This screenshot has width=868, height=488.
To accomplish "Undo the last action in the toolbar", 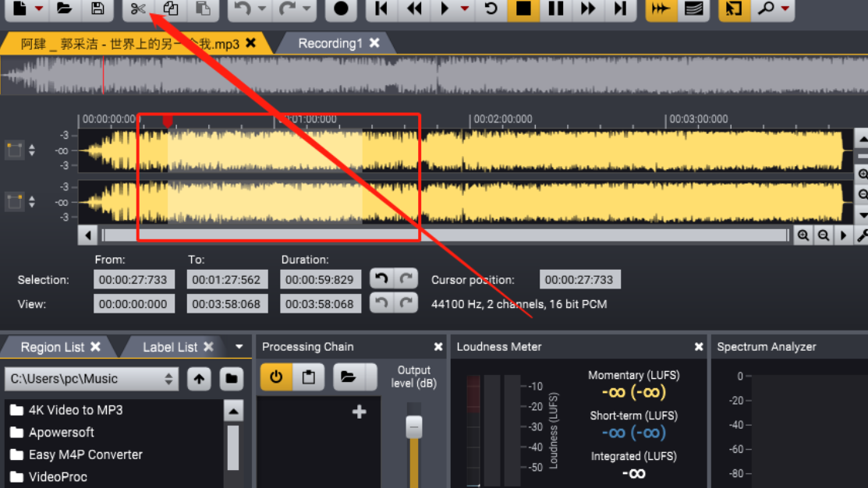I will point(242,9).
